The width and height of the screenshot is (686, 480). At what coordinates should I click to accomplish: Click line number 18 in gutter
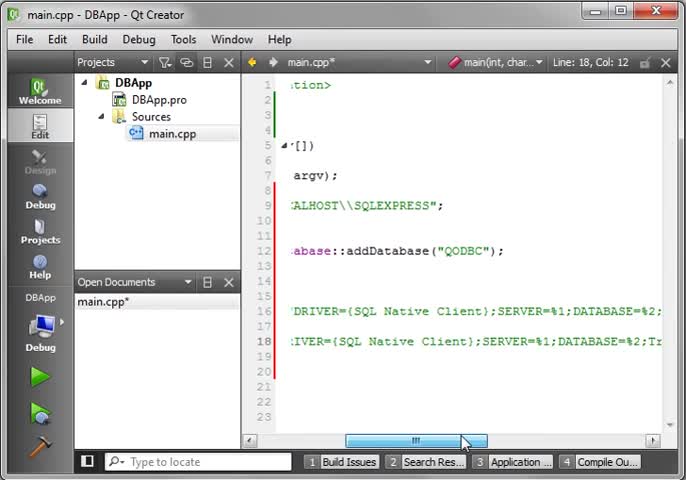coord(264,341)
